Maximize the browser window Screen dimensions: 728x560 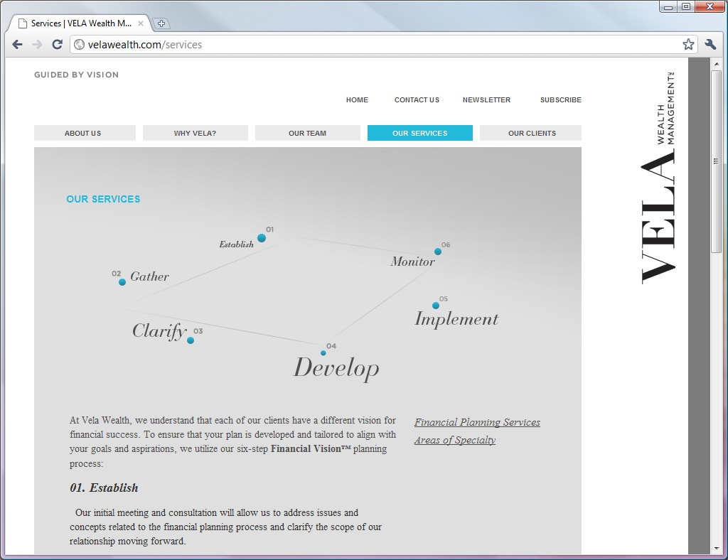tap(686, 7)
